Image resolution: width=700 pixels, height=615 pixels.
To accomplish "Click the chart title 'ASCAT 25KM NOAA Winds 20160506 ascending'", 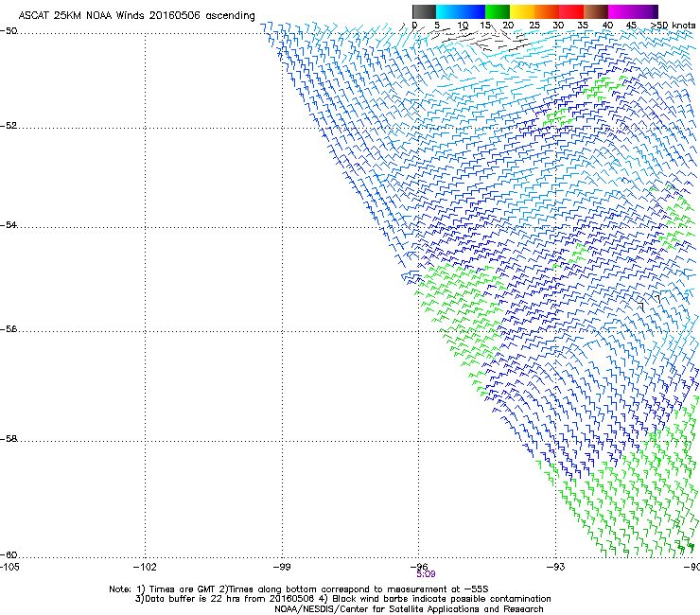I will 136,16.
